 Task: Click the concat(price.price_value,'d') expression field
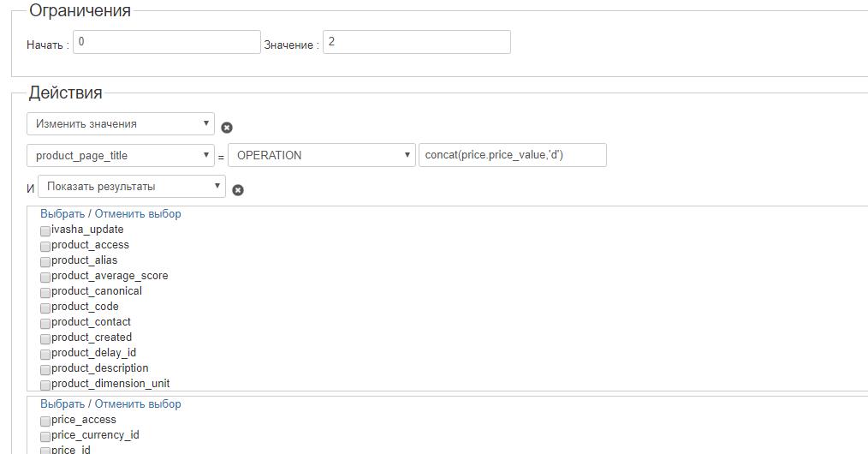coord(513,156)
